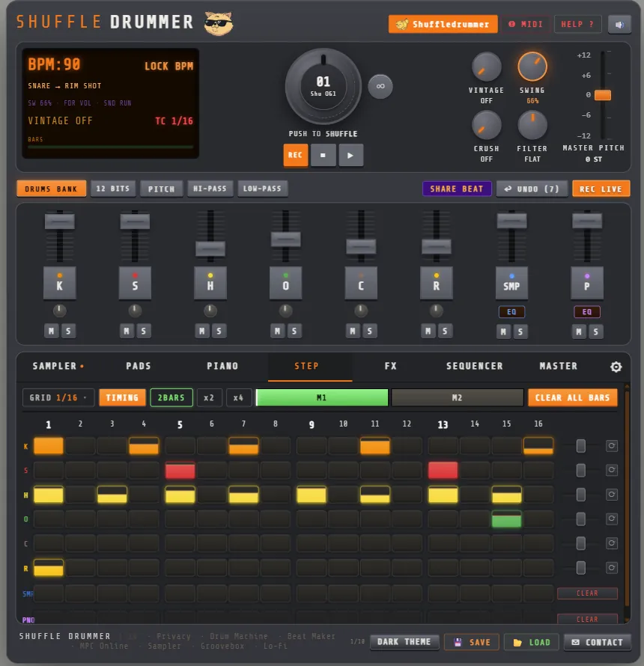Image resolution: width=644 pixels, height=666 pixels.
Task: Open step sequencer settings gear
Action: [616, 367]
